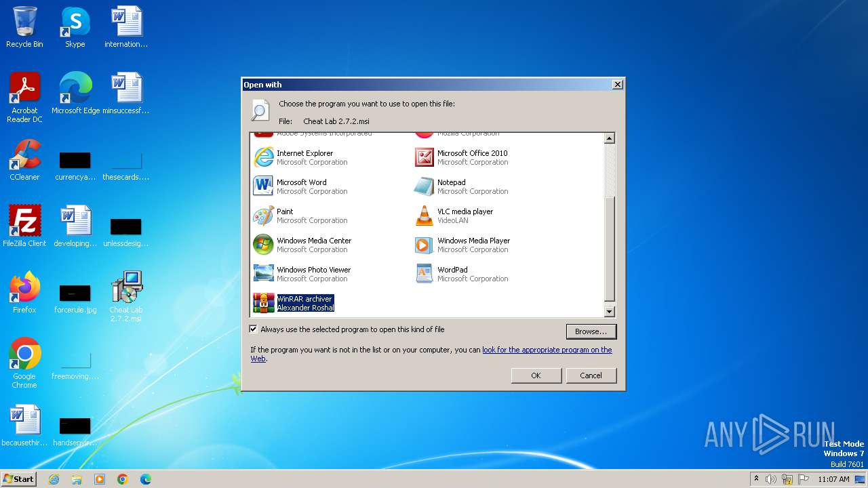
Task: Select FileZilla Client desktop icon
Action: tap(24, 226)
